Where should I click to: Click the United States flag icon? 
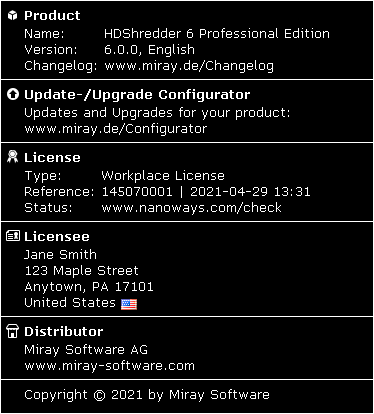[129, 304]
